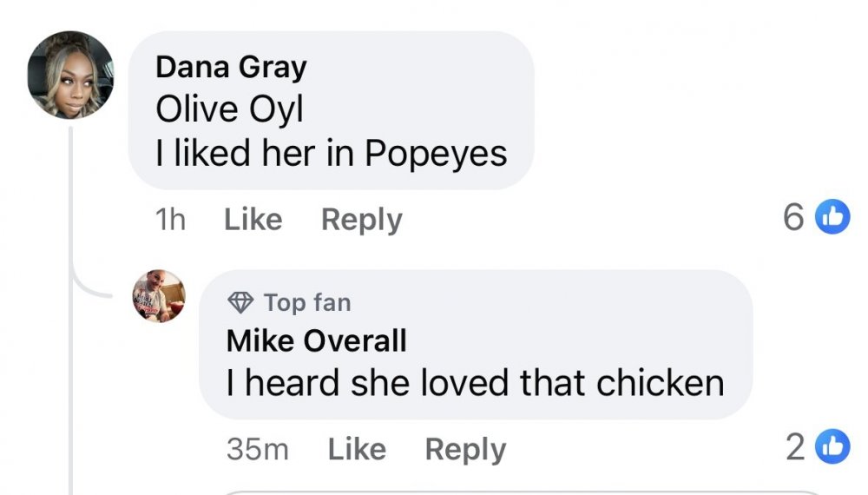Open the 1h timestamp on Dana's comment

tap(170, 220)
